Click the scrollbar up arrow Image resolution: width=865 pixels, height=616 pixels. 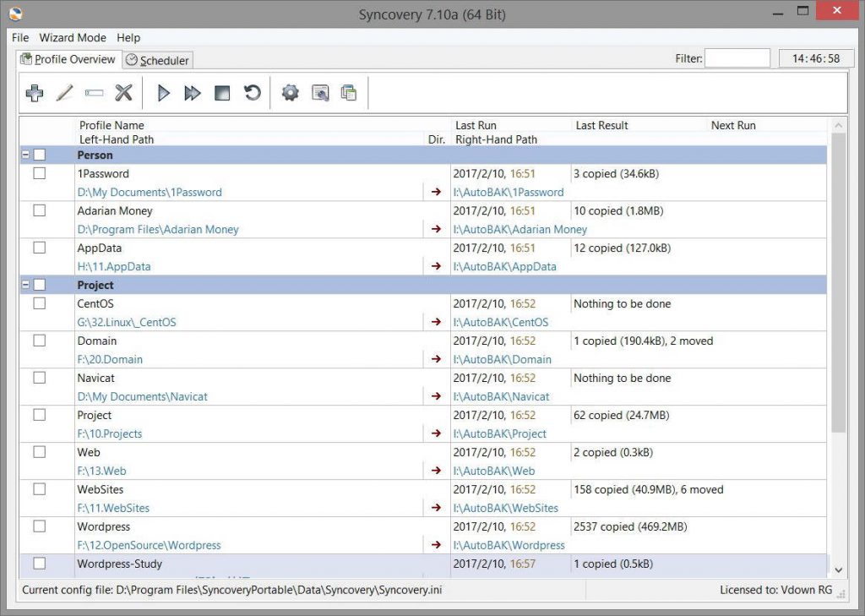[x=838, y=125]
